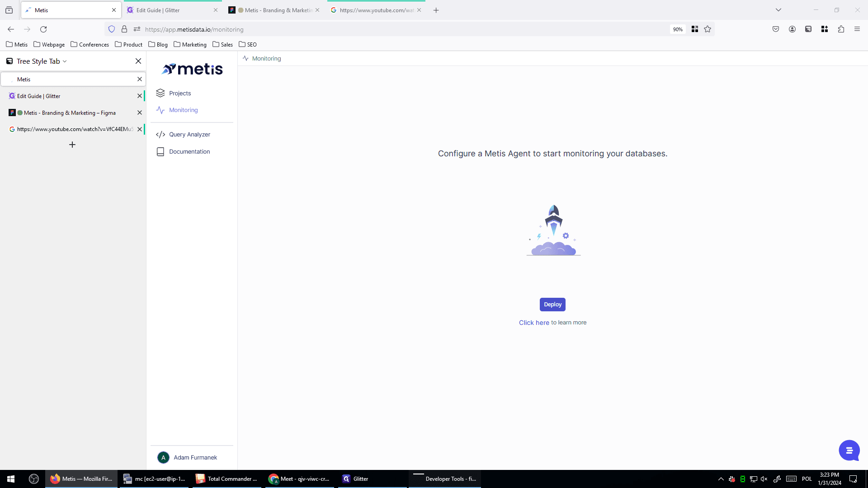Open tracking protection shield info

[112, 29]
